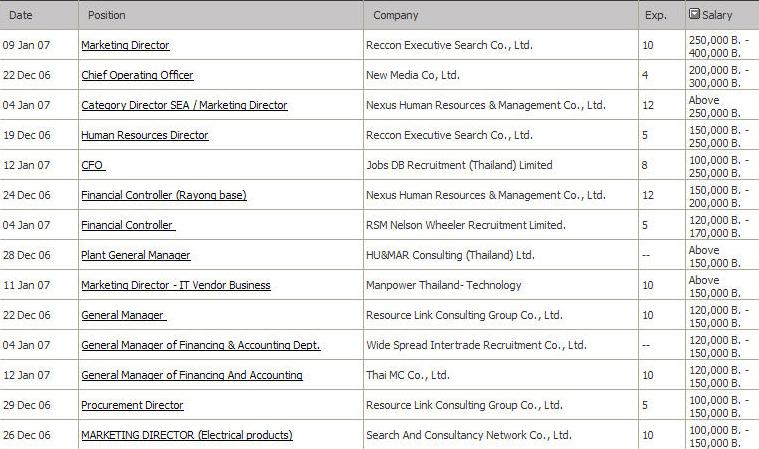Image resolution: width=759 pixels, height=449 pixels.
Task: Open Category Director SEA / Marketing Director link
Action: [x=184, y=105]
